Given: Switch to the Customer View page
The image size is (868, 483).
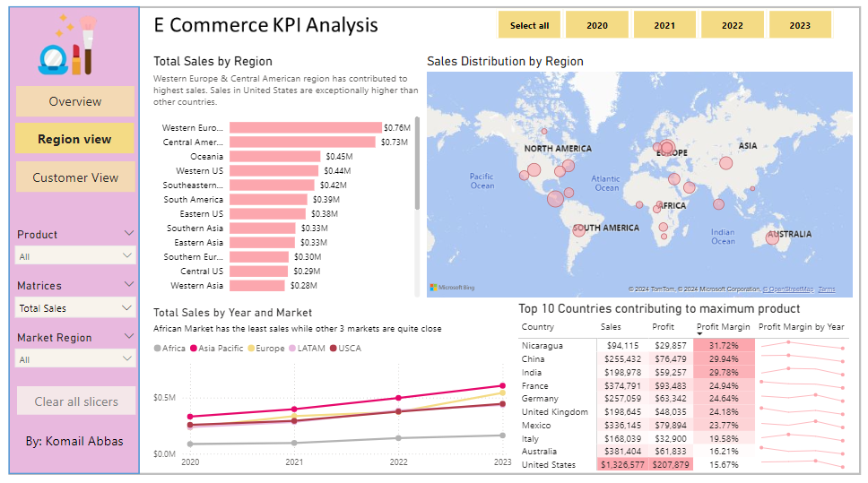Looking at the screenshot, I should tap(75, 177).
